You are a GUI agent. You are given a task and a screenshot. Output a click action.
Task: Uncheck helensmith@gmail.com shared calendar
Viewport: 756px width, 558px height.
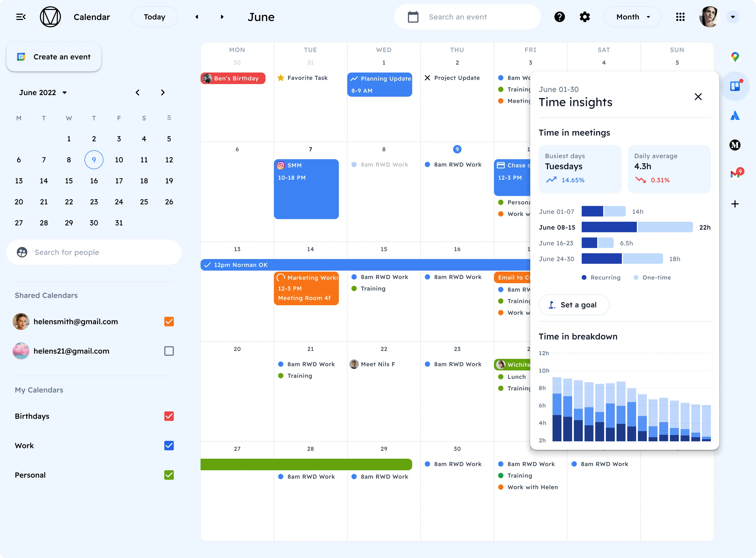click(169, 322)
